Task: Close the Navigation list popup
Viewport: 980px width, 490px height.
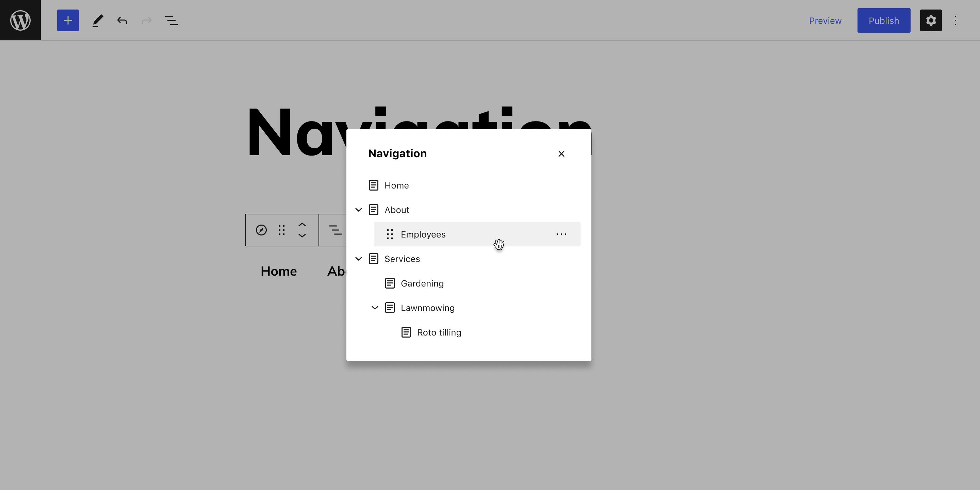Action: [x=561, y=154]
